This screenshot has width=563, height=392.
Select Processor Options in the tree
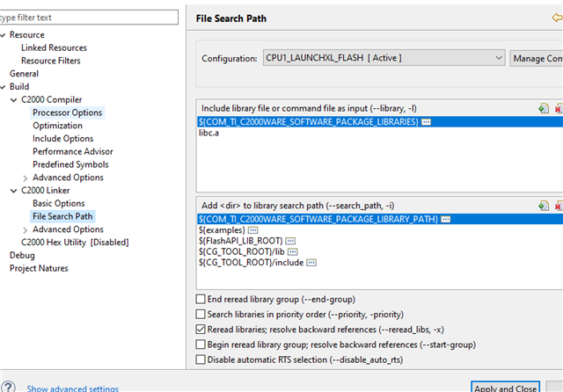67,113
